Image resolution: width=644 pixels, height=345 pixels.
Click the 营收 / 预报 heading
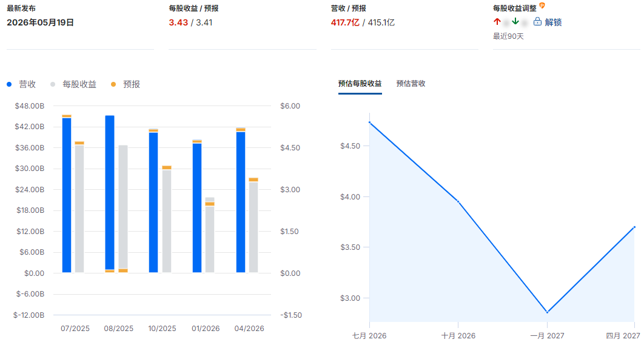point(348,8)
